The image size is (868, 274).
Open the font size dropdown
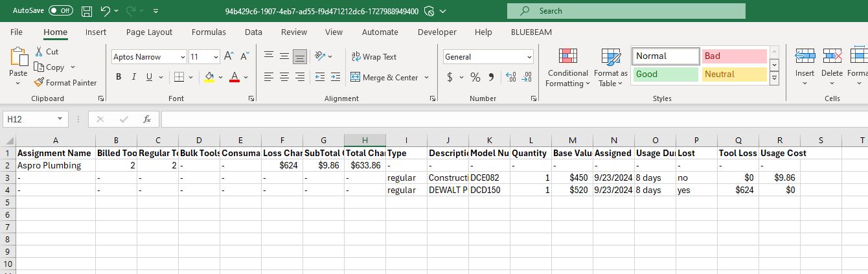(214, 57)
